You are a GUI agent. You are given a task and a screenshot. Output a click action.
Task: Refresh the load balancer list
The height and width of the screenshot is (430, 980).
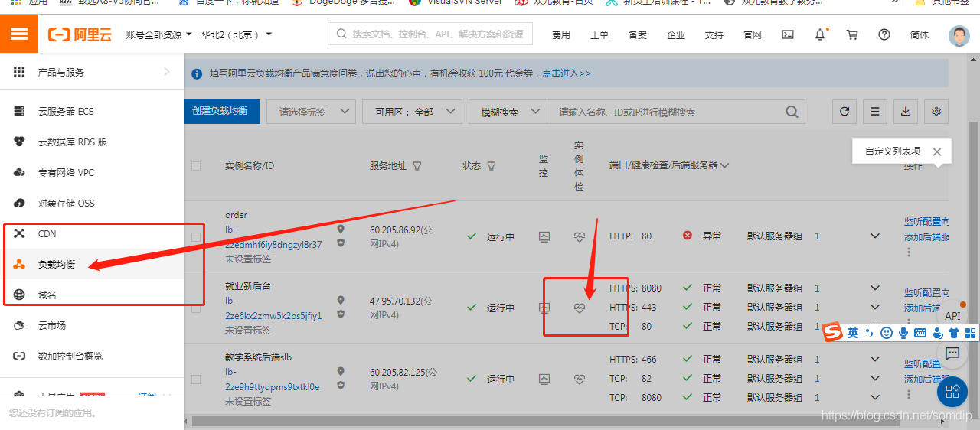(844, 112)
